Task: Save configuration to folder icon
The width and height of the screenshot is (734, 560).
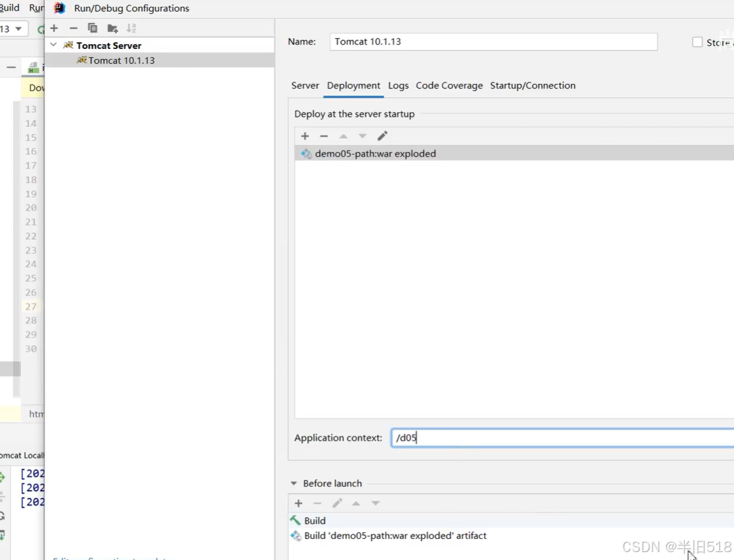Action: coord(112,28)
